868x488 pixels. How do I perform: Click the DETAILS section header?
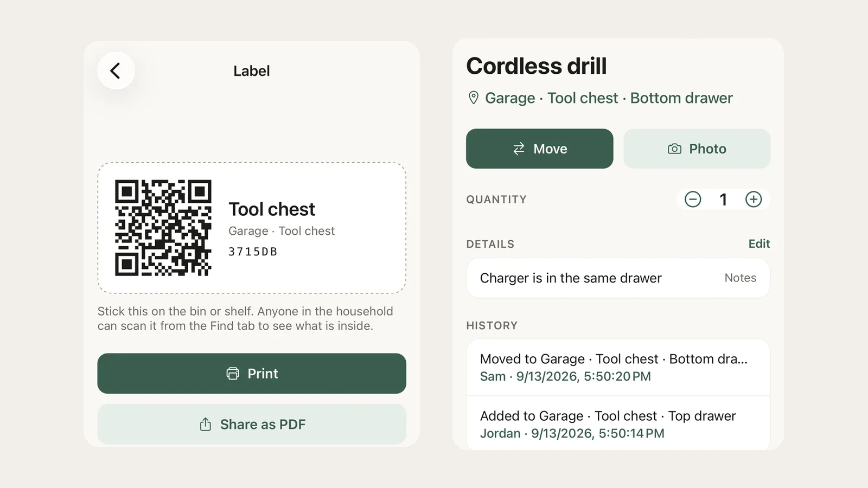coord(490,244)
